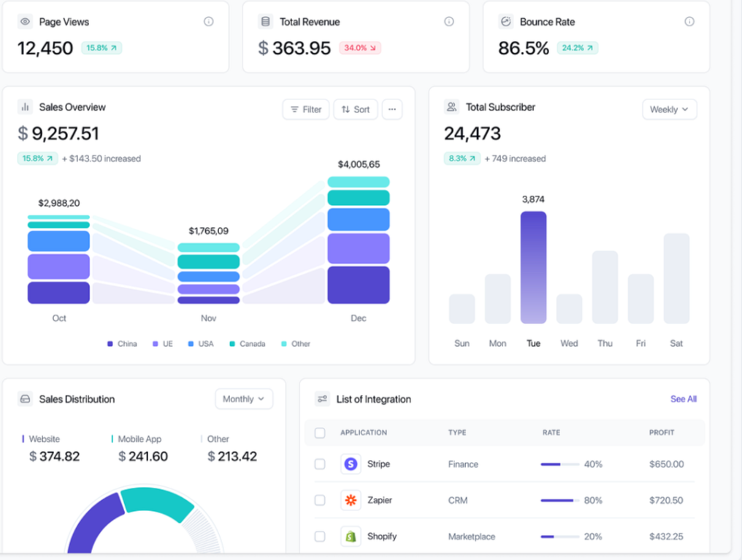Viewport: 742px width, 560px height.
Task: Open the Monthly period dropdown
Action: click(x=244, y=399)
